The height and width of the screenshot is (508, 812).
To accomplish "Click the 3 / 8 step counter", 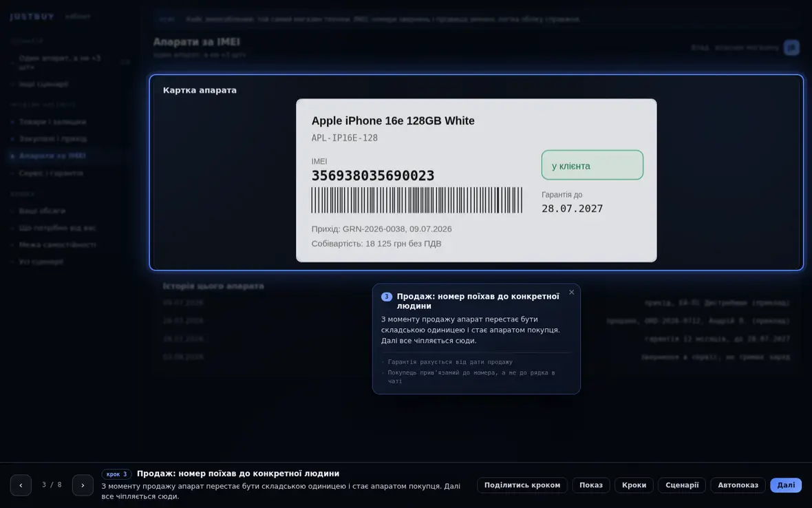I will 52,485.
